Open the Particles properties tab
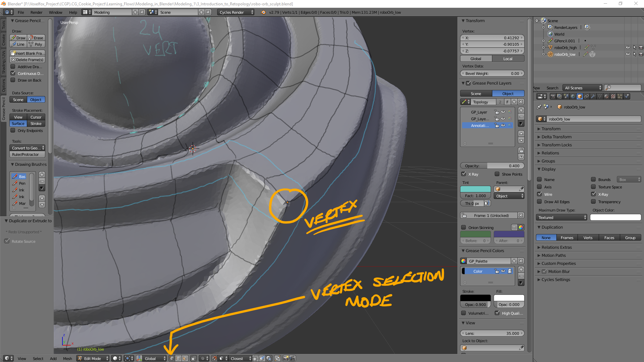This screenshot has height=362, width=644. (620, 96)
